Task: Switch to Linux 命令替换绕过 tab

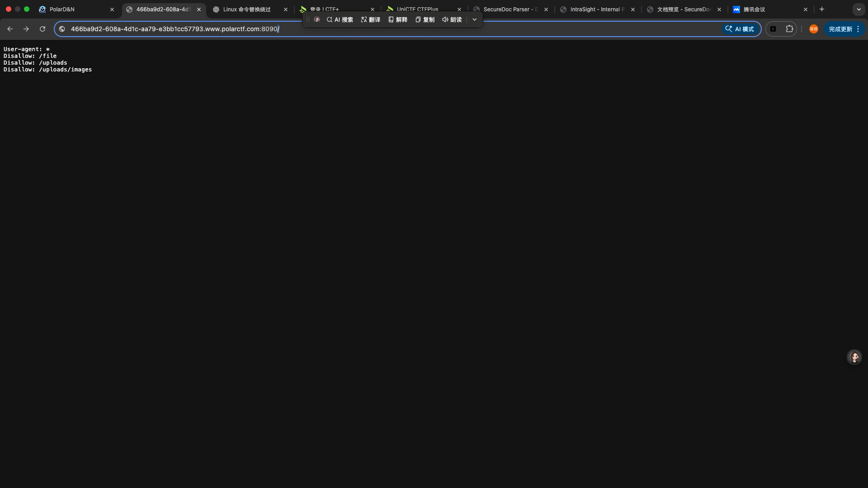Action: coord(250,9)
